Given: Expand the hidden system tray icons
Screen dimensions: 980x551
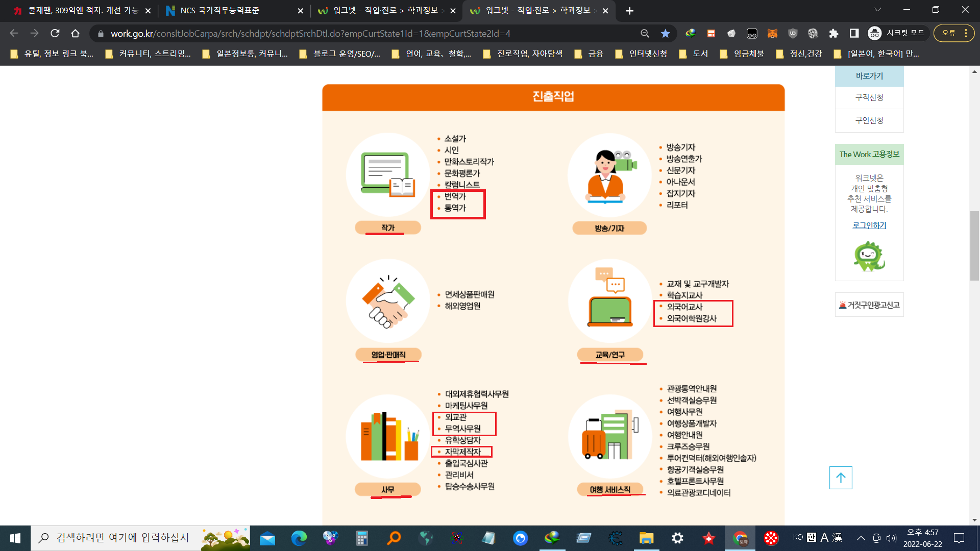Looking at the screenshot, I should tap(861, 538).
